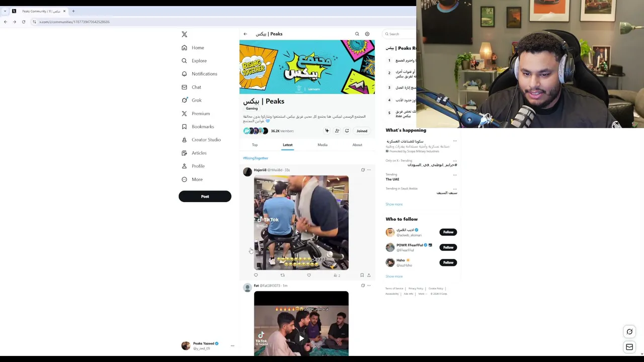Click Grok icon on Fat's post
The image size is (644, 362).
point(363,286)
